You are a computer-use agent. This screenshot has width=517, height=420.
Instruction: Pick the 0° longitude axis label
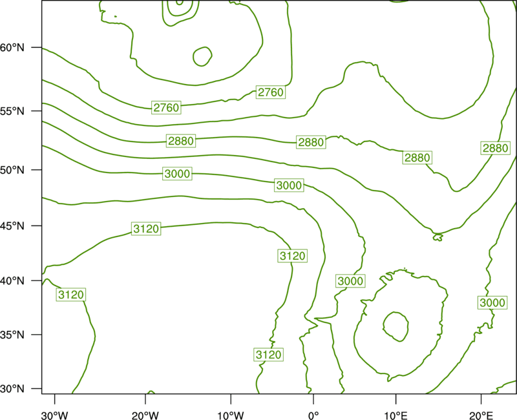(313, 415)
